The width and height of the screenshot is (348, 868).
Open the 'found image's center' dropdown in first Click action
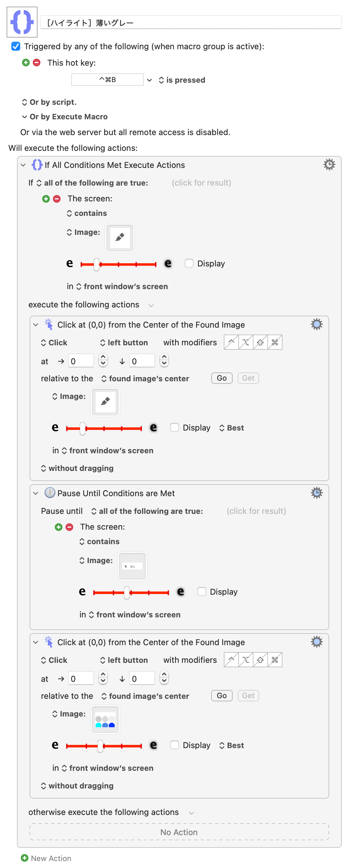click(145, 379)
